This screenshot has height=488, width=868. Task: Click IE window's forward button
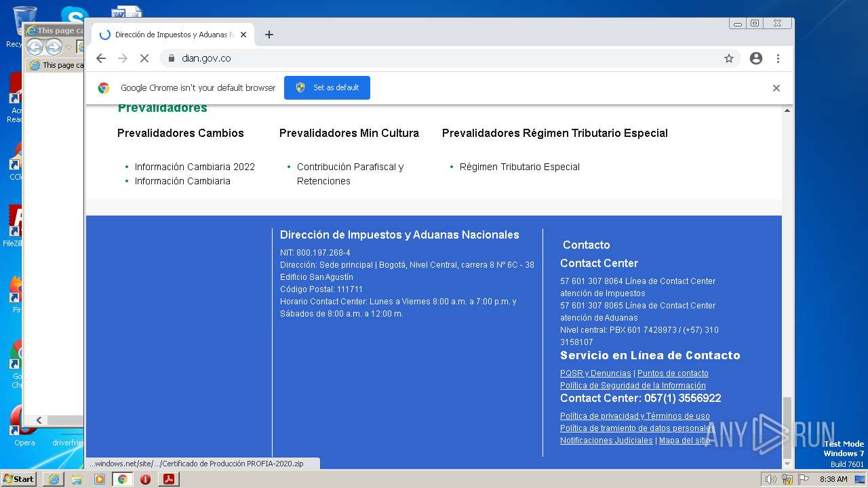pos(54,47)
